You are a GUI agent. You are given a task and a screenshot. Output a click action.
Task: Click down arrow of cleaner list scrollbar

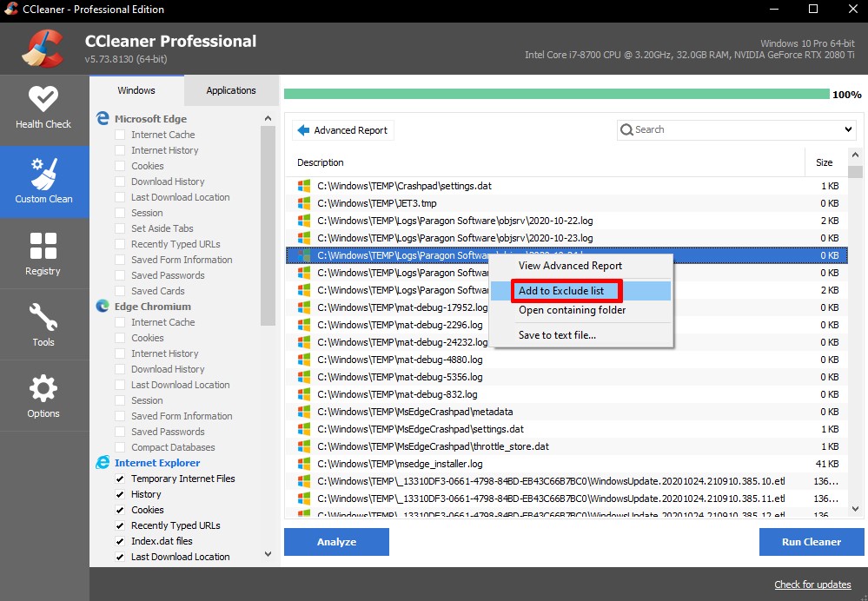point(268,554)
